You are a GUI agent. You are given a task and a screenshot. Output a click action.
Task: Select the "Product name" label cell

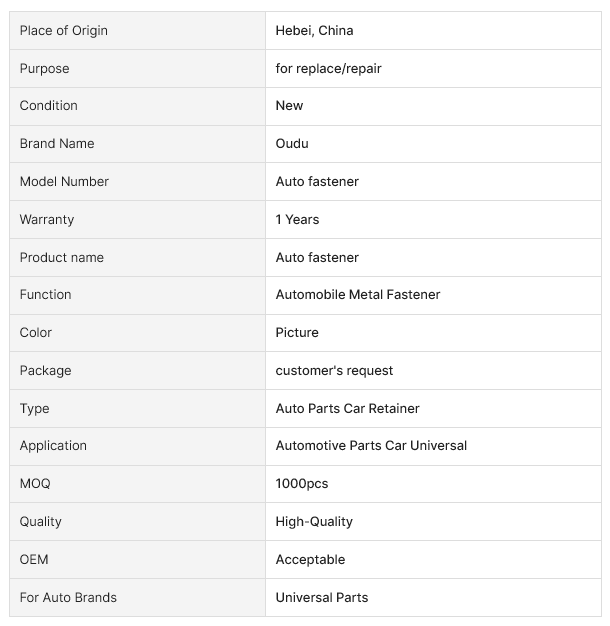(61, 257)
